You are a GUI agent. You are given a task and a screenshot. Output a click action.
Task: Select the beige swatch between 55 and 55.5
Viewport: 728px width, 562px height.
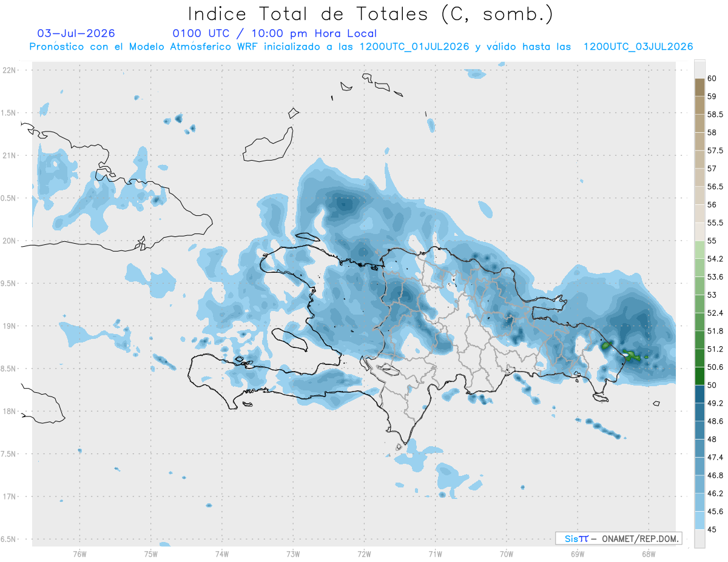click(699, 232)
